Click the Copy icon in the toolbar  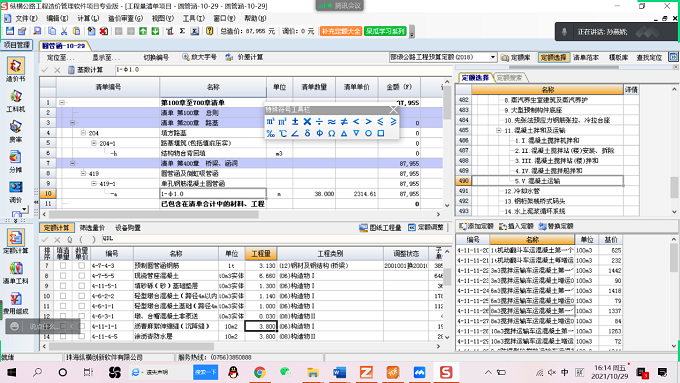click(52, 31)
